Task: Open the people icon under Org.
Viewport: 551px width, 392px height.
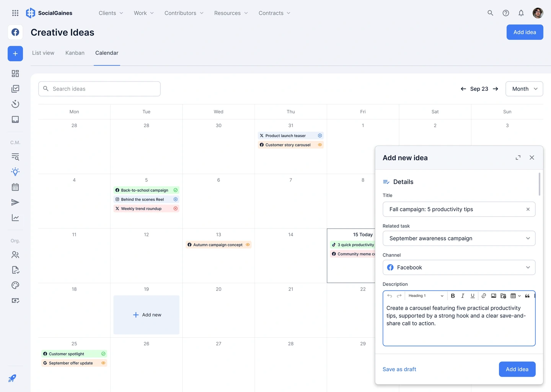Action: pos(15,255)
